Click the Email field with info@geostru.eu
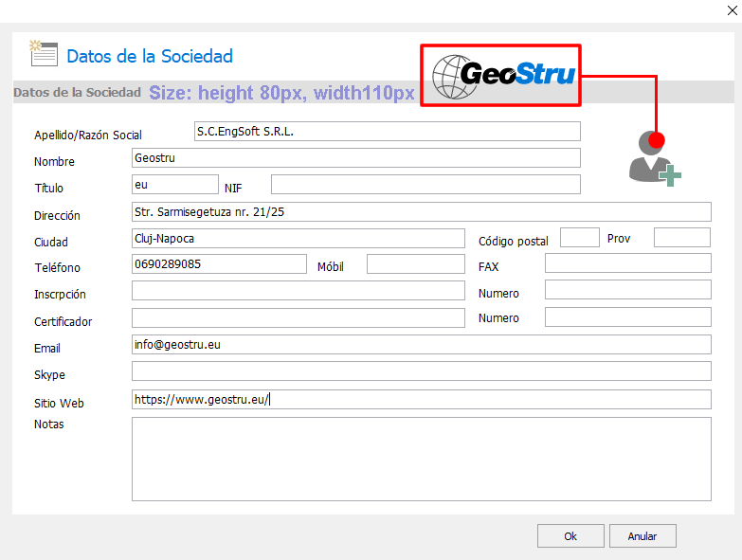The width and height of the screenshot is (742, 560). click(x=421, y=344)
